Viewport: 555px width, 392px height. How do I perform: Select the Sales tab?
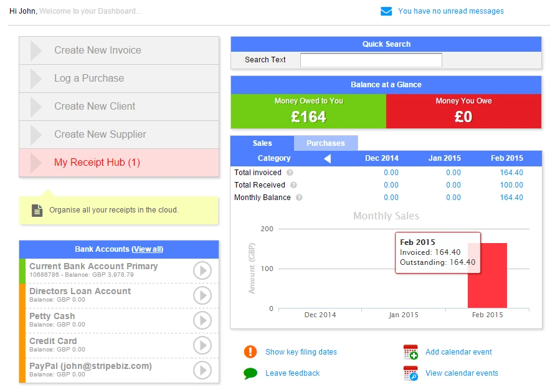coord(262,143)
